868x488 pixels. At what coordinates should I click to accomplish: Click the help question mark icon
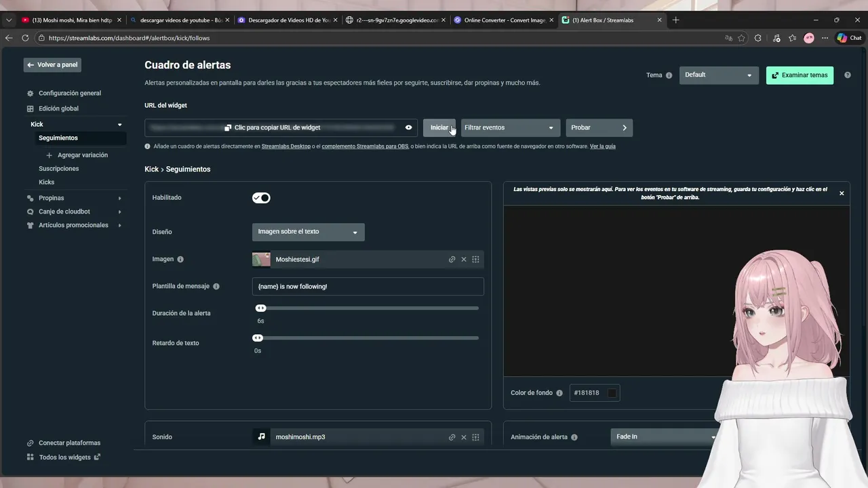click(847, 75)
